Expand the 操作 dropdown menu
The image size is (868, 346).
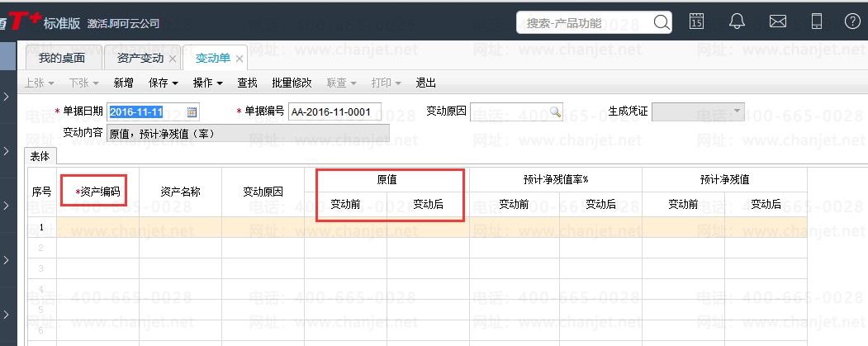(x=207, y=83)
